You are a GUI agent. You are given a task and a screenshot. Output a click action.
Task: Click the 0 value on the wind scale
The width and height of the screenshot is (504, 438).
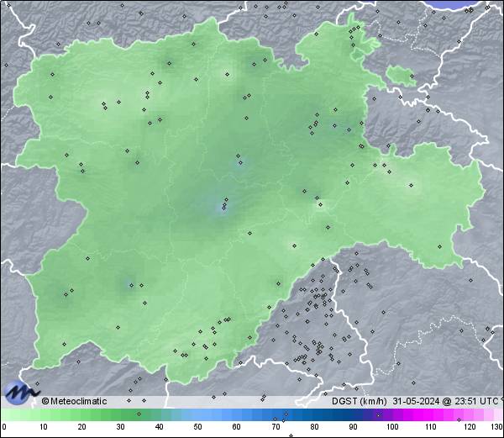click(x=4, y=427)
